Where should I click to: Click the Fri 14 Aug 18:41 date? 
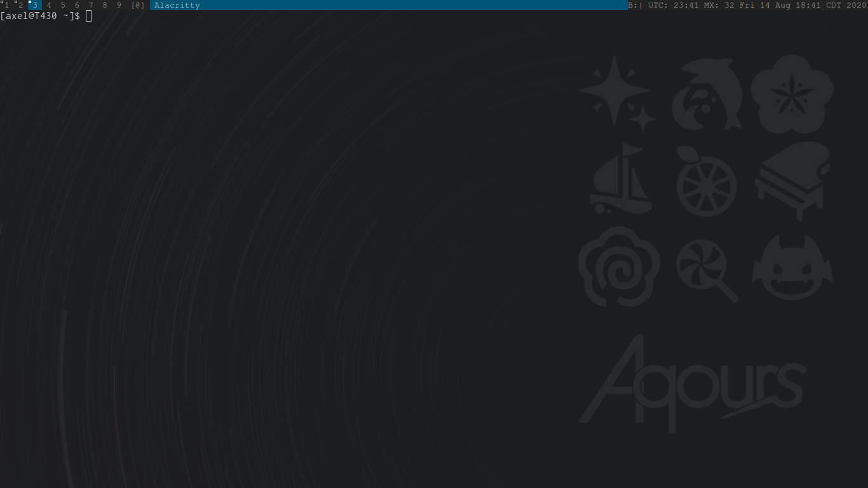pyautogui.click(x=780, y=5)
